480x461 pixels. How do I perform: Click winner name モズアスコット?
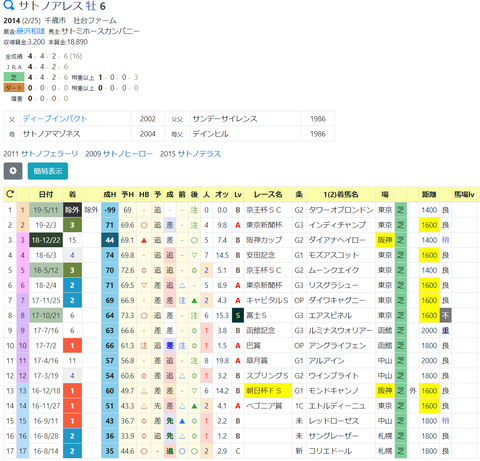pyautogui.click(x=334, y=255)
